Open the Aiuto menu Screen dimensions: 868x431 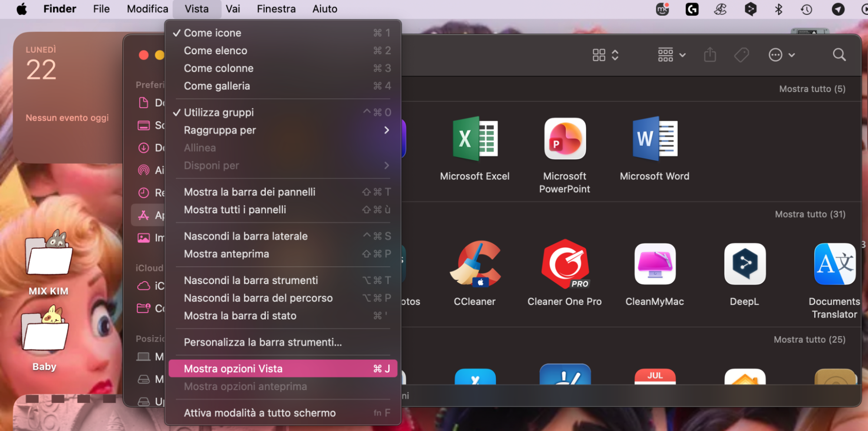pos(325,9)
